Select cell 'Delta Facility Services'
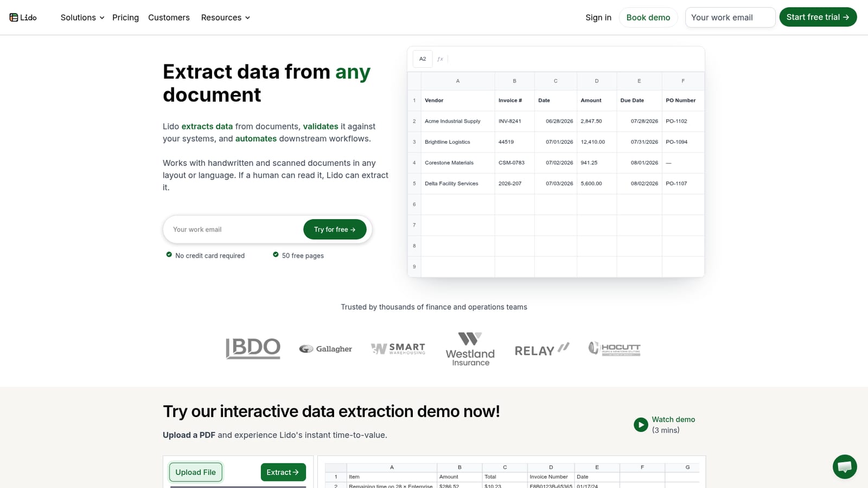The image size is (868, 488). pyautogui.click(x=458, y=183)
